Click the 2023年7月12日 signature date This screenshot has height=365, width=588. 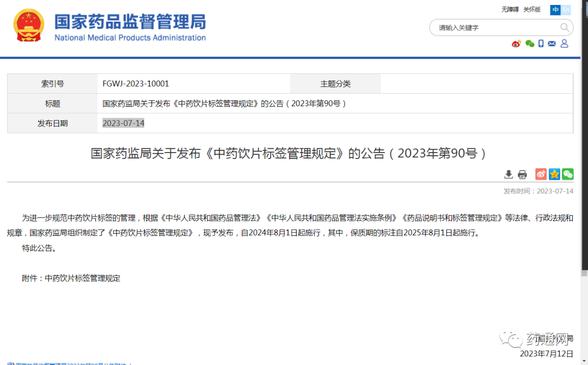coord(547,354)
